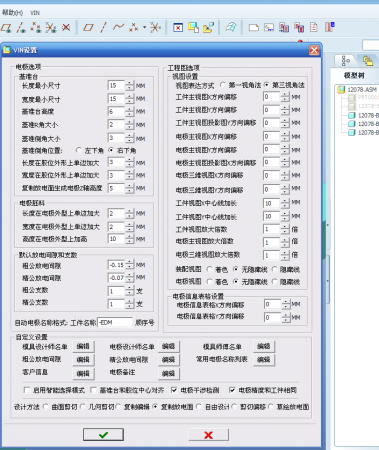
Task: Click the 基准台高度 value stepper
Action: click(x=130, y=112)
